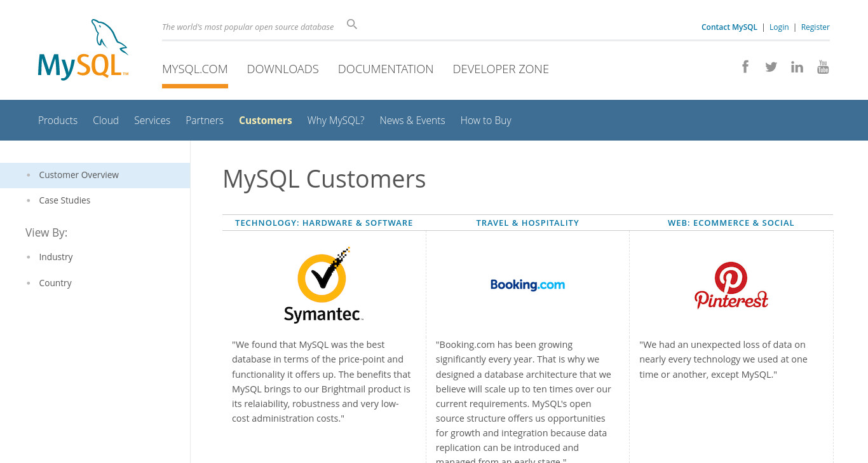Open Web: Ecommerce & Social category
The height and width of the screenshot is (463, 868).
[731, 223]
